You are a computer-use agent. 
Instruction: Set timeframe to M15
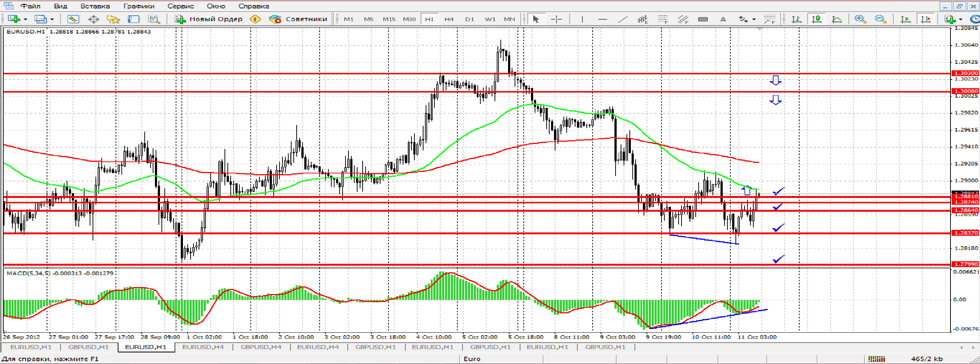[389, 19]
